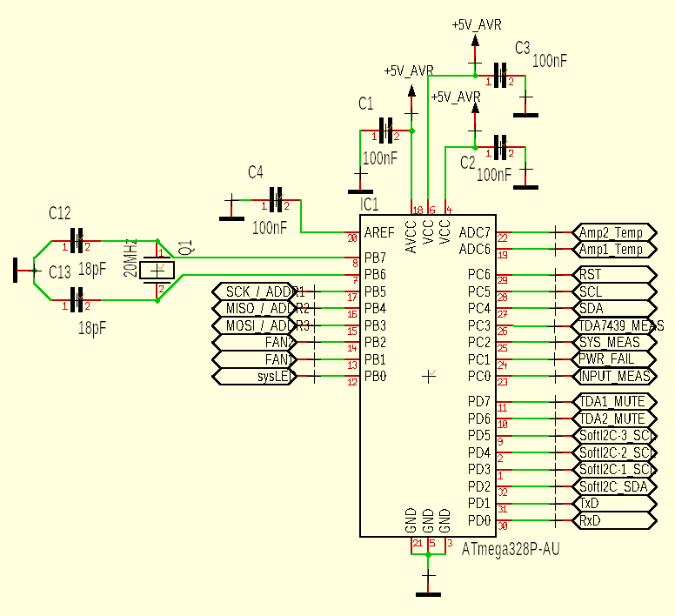Select the SoftI2C-3_SCL net label
Screen dimensions: 675x616
coord(614,435)
